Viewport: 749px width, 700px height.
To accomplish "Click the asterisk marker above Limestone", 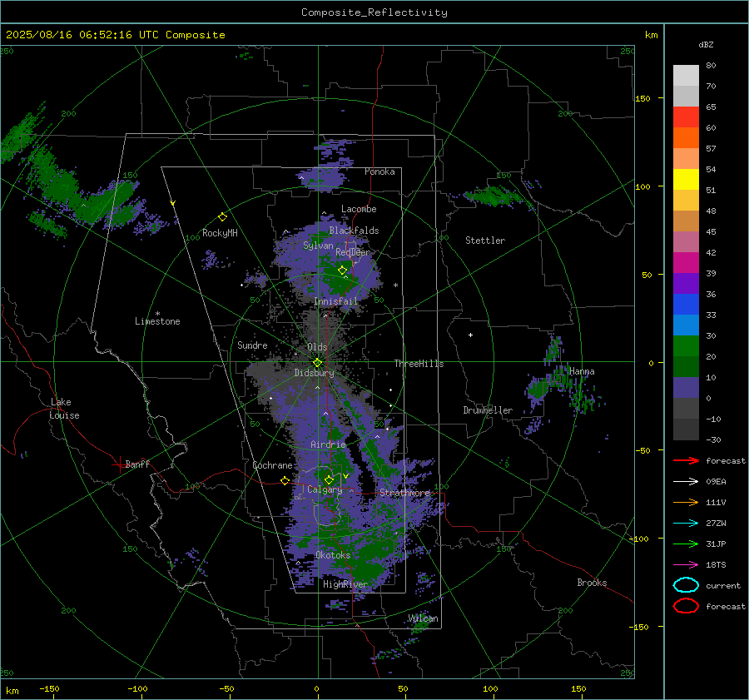I will pos(157,314).
